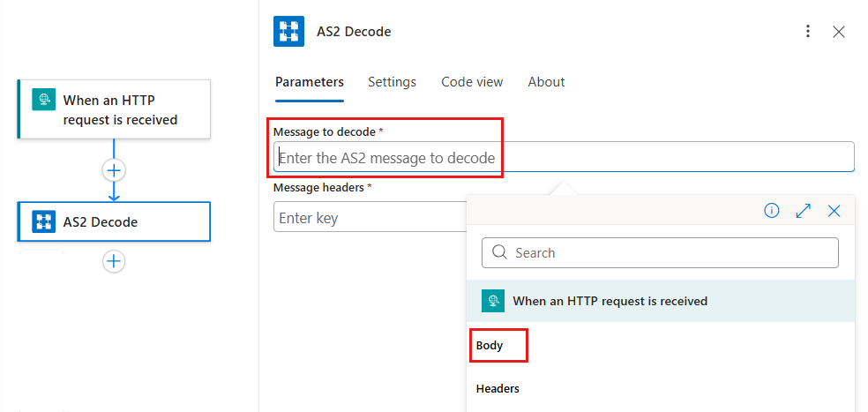The image size is (868, 412).
Task: Add a step between trigger and AS2 Decode
Action: click(114, 170)
